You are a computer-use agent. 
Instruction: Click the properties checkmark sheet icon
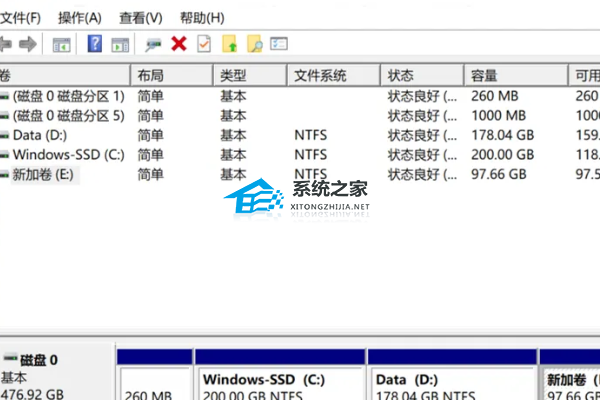tap(204, 44)
